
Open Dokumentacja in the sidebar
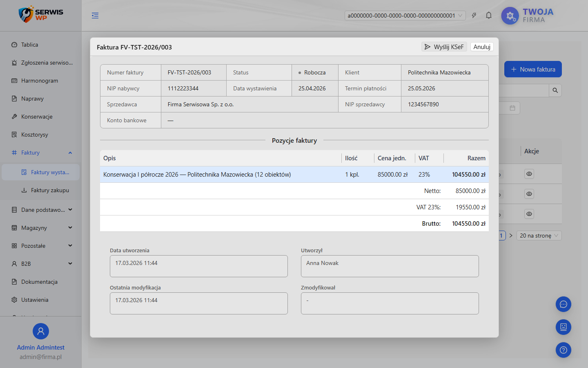click(41, 282)
